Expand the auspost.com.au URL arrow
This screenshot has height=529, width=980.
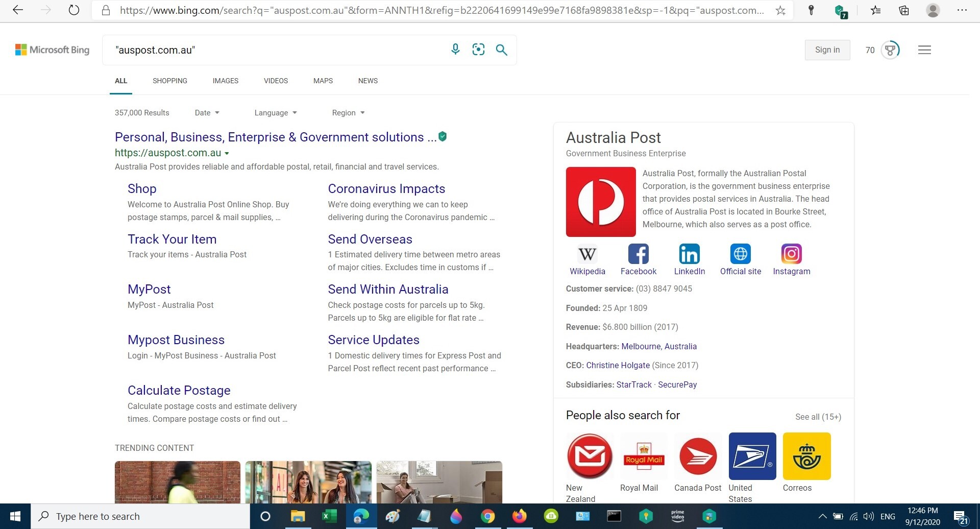pos(227,153)
